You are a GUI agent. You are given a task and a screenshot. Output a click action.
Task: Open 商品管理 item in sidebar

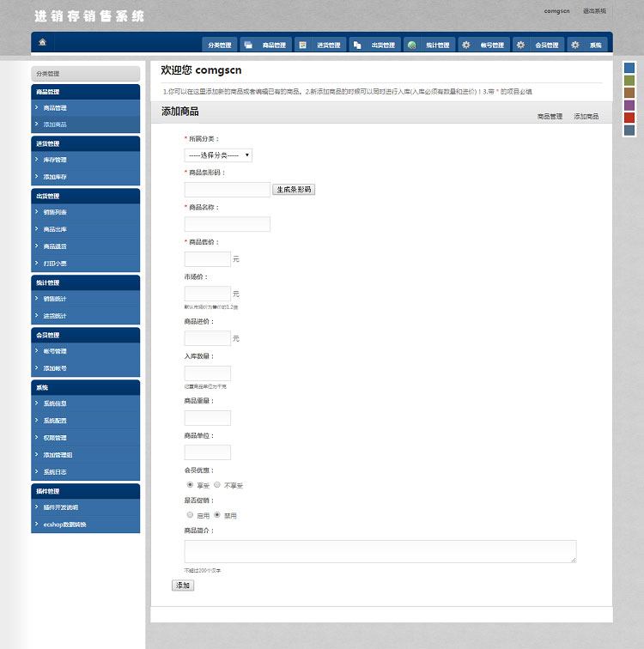[x=86, y=107]
